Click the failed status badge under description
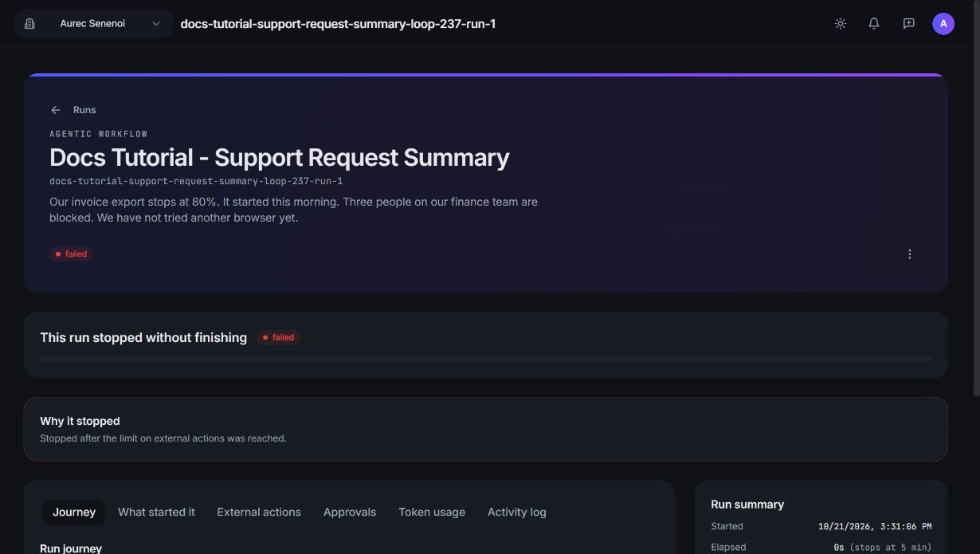 tap(72, 254)
